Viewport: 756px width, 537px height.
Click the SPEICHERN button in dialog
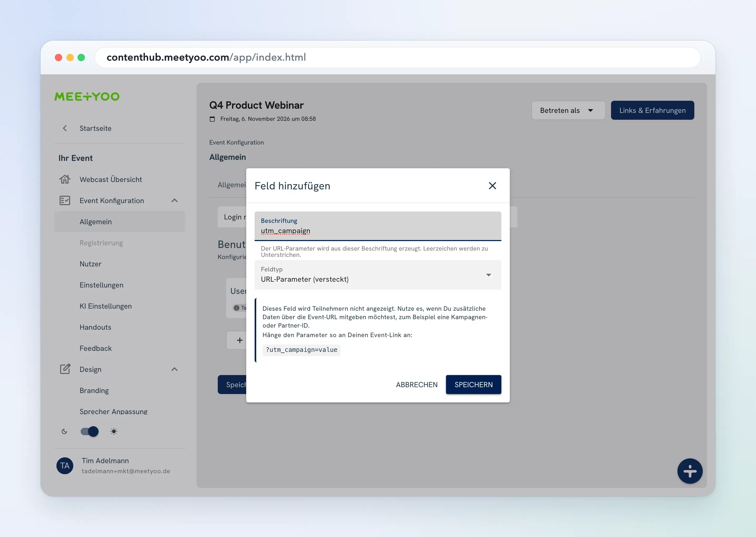coord(473,385)
